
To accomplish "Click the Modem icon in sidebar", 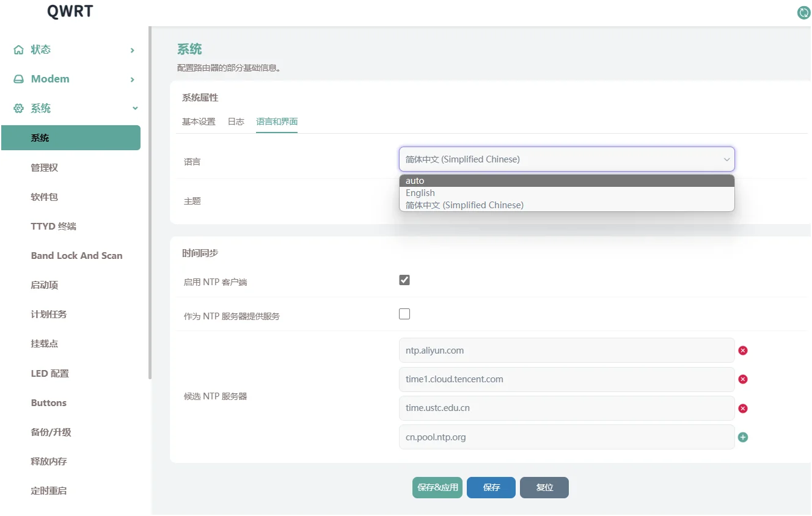I will pos(19,79).
